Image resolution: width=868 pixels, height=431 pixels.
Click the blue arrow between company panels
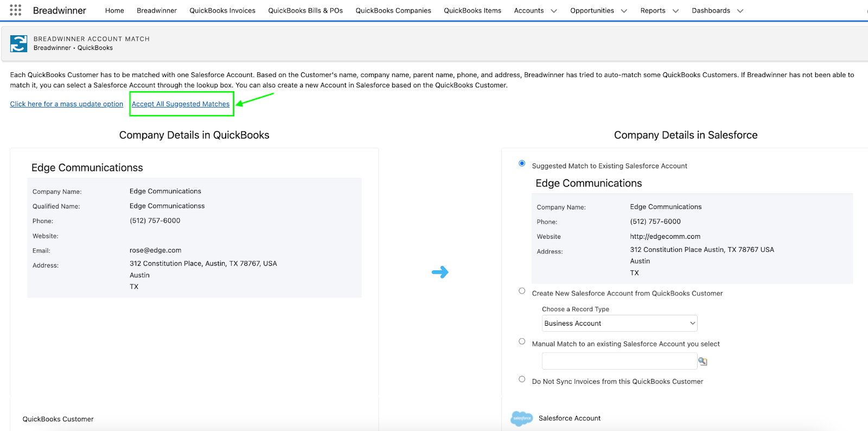tap(440, 272)
